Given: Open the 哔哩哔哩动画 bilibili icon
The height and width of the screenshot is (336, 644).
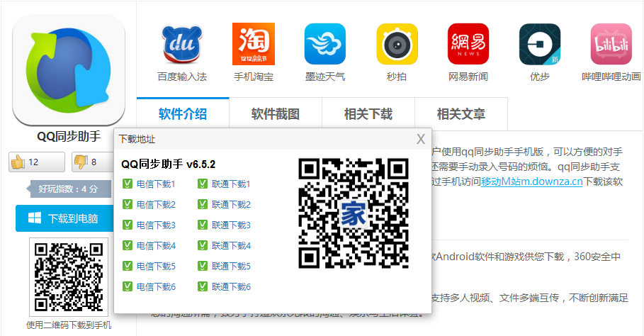Looking at the screenshot, I should pos(611,44).
